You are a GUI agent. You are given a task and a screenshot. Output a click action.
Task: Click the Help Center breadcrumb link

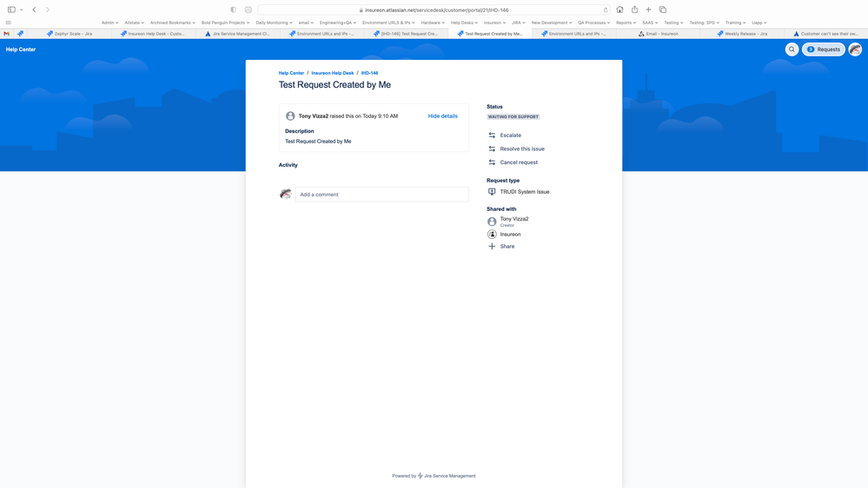pyautogui.click(x=291, y=73)
